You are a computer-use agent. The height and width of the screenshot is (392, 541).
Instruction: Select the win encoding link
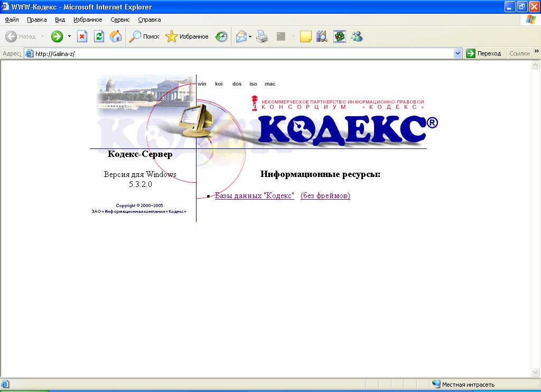point(202,84)
